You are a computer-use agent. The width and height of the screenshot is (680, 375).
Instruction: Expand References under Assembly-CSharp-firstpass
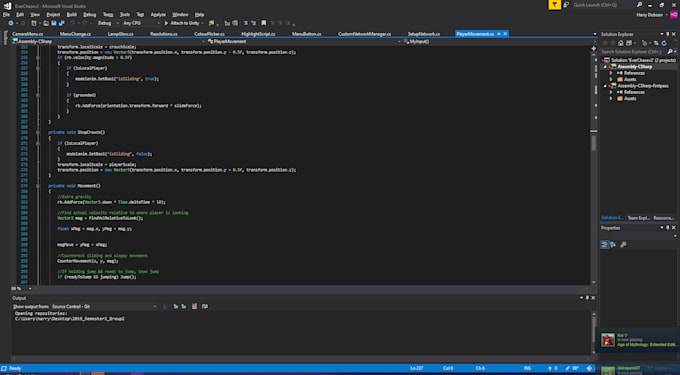pos(611,92)
